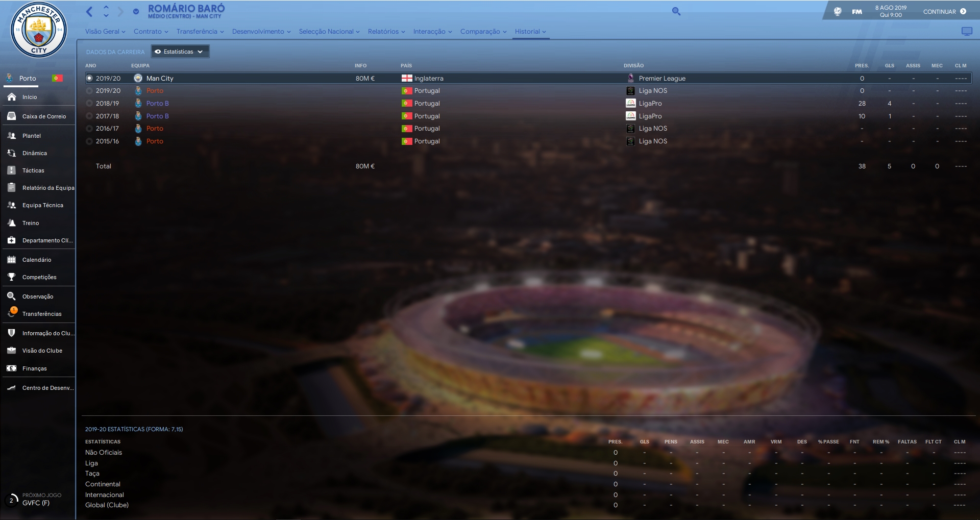980x520 pixels.
Task: Open the Estatísticas view dropdown
Action: 180,52
